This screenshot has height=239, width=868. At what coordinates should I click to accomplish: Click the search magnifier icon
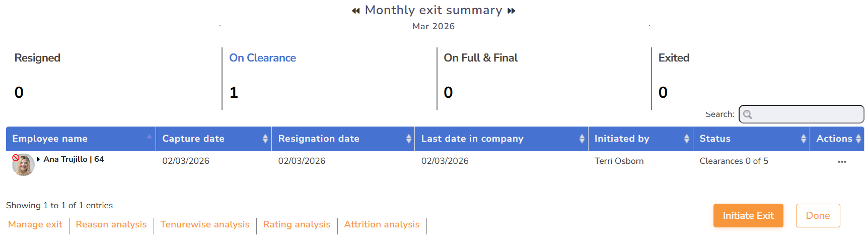pyautogui.click(x=748, y=114)
